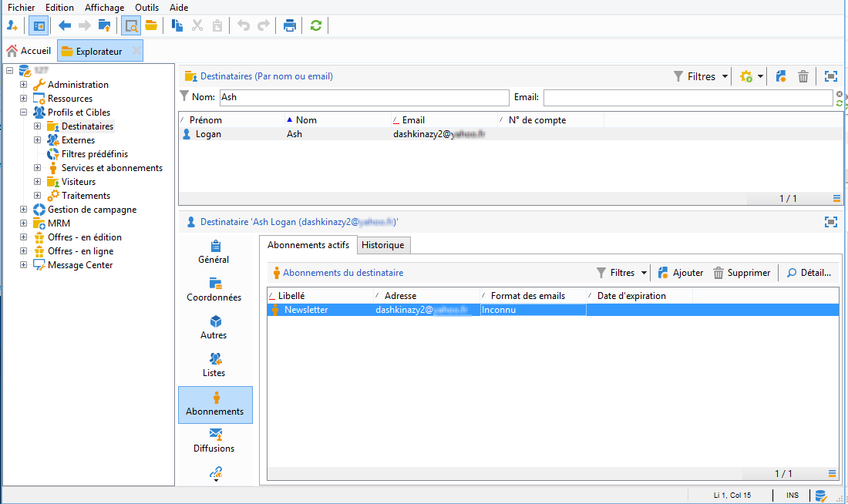Click the Inconnu cell of Newsletter row
848x504 pixels.
pyautogui.click(x=533, y=310)
